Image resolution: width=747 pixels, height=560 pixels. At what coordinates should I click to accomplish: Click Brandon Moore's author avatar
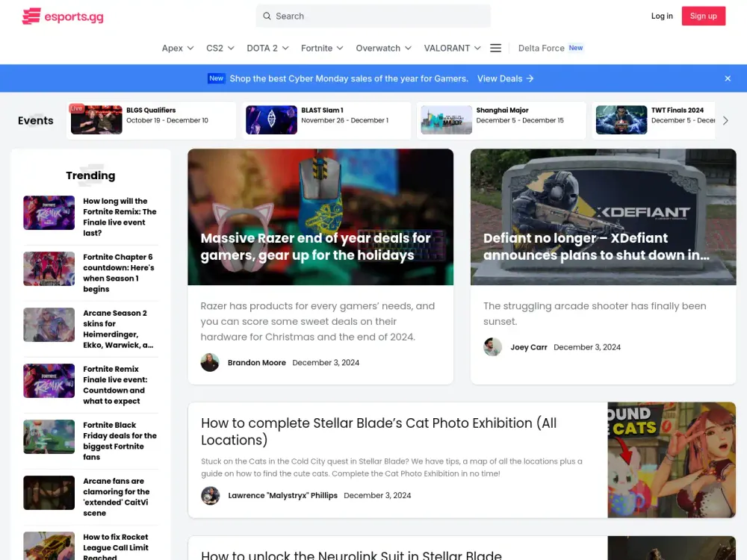210,363
